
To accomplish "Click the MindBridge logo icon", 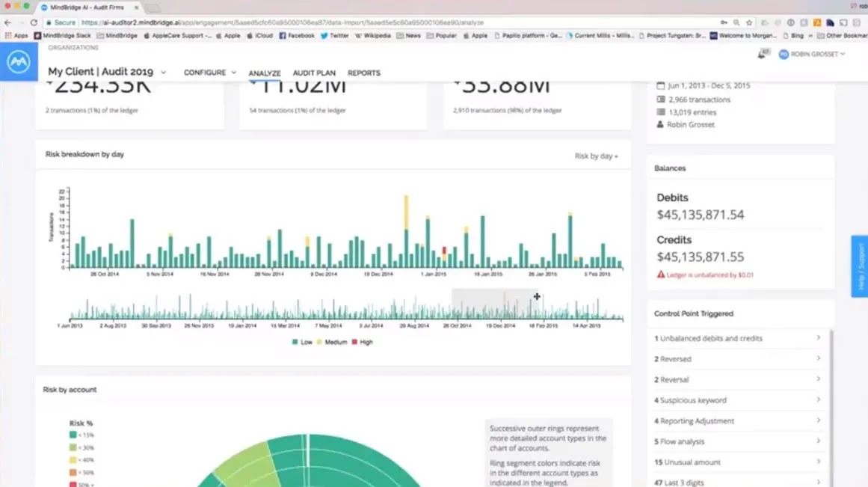I will [19, 61].
